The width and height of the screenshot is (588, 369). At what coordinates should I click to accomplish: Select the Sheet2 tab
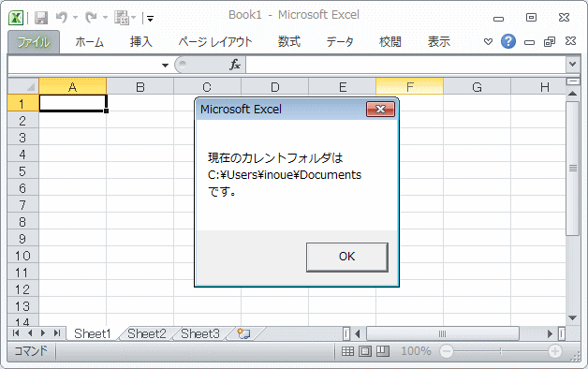[147, 333]
